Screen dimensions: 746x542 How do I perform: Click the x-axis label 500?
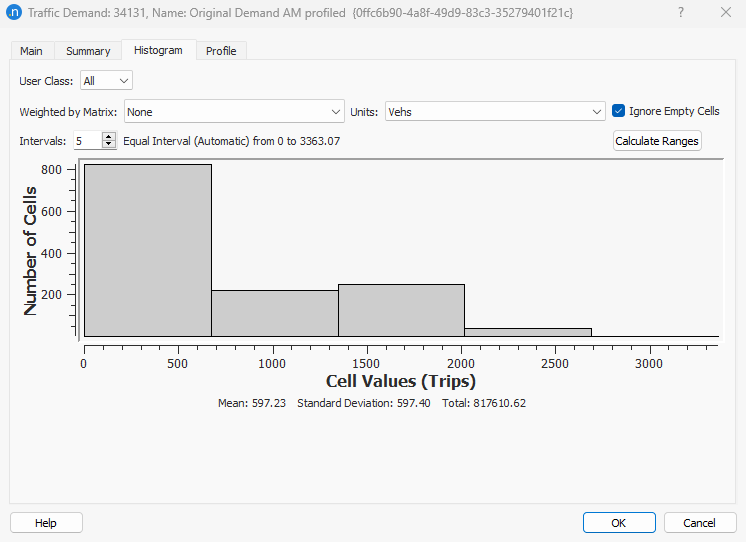point(177,364)
